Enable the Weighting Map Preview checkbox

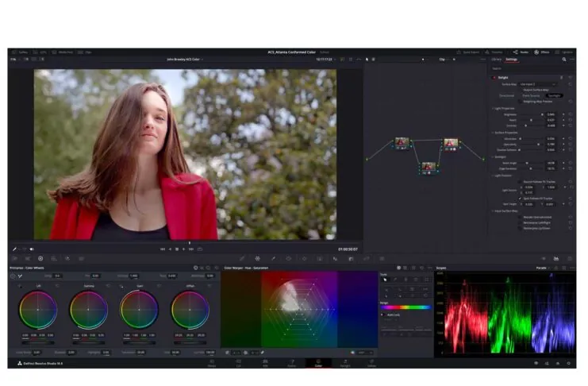click(x=521, y=102)
